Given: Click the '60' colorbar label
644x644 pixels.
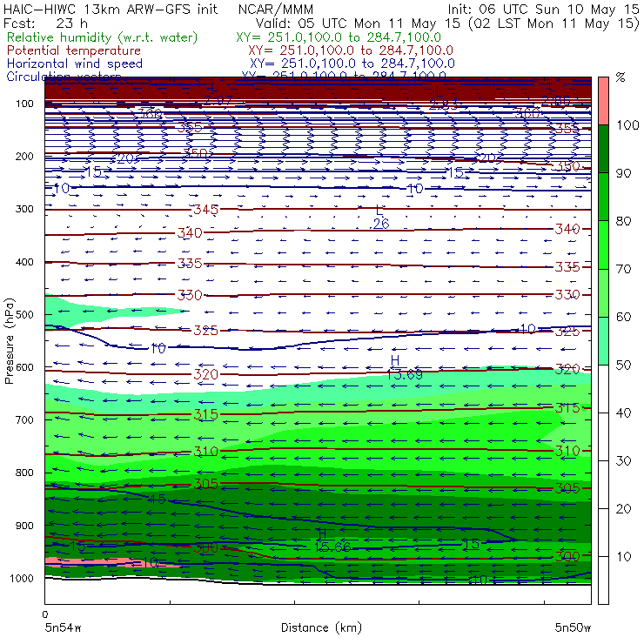Looking at the screenshot, I should pyautogui.click(x=623, y=317).
